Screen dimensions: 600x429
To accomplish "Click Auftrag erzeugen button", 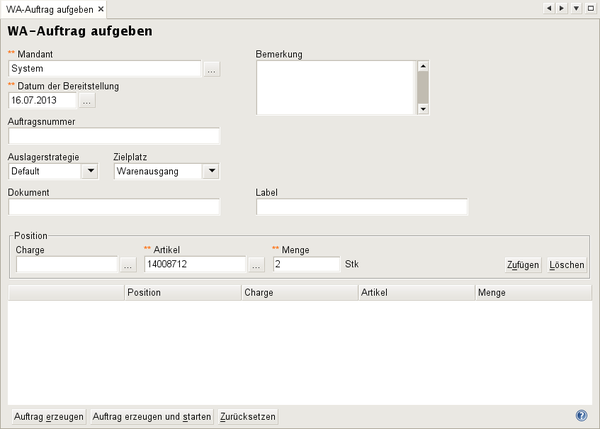I will pos(49,416).
